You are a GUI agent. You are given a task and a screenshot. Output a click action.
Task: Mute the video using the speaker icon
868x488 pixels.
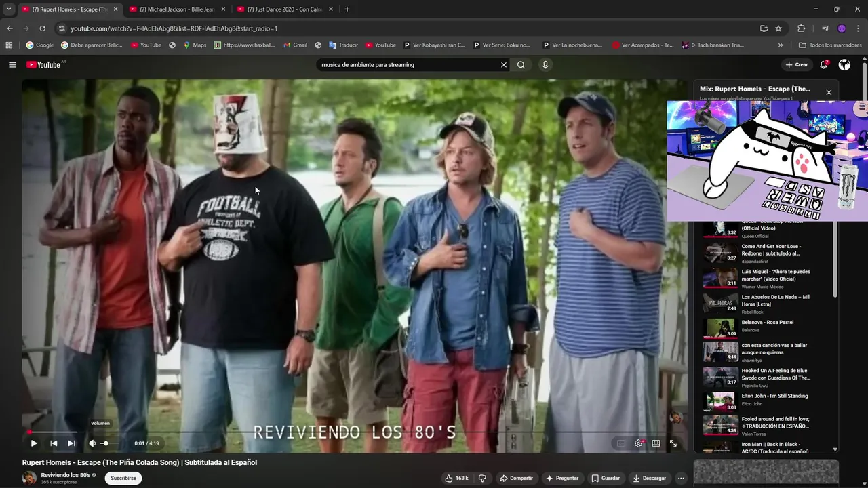[92, 443]
